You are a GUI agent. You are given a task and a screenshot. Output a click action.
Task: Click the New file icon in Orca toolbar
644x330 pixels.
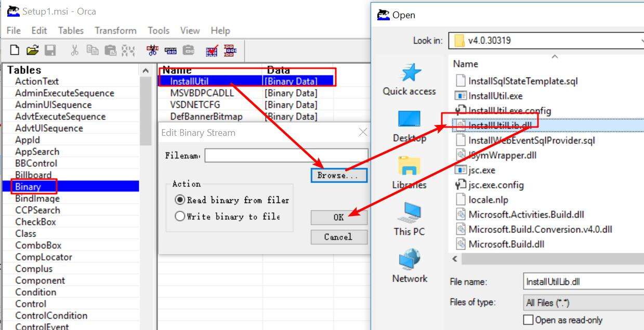15,50
